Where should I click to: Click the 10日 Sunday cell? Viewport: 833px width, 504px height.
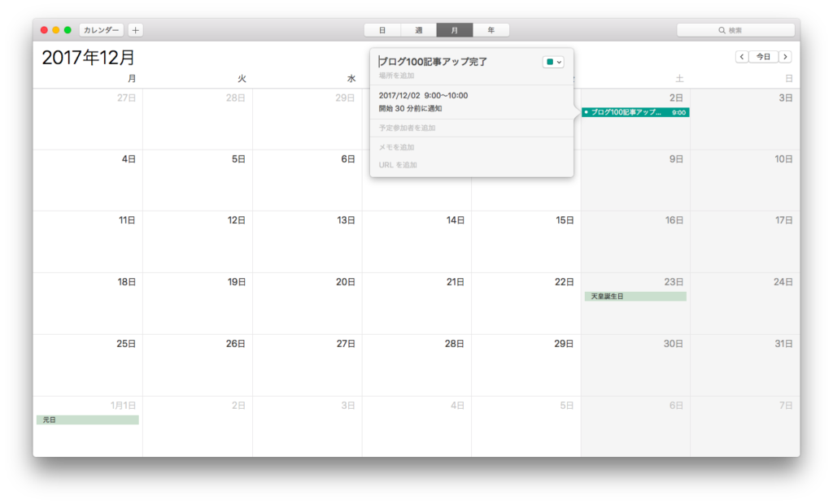point(745,180)
